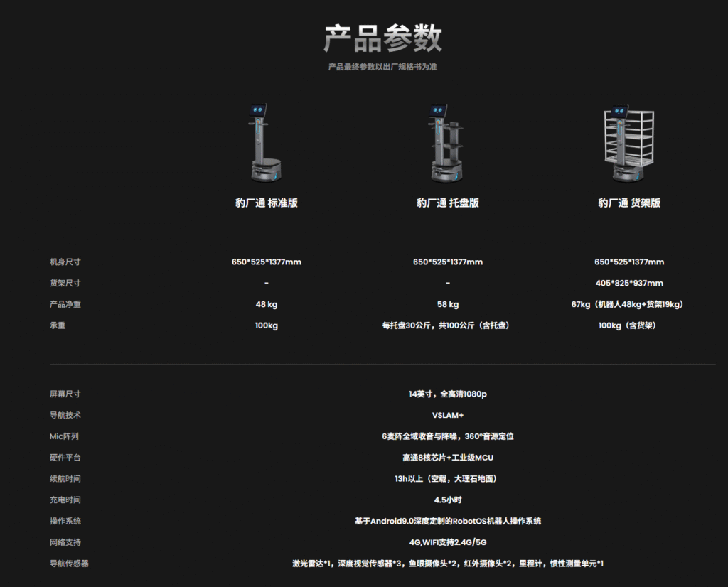
Task: Select the RobotOS operating system description
Action: click(447, 522)
